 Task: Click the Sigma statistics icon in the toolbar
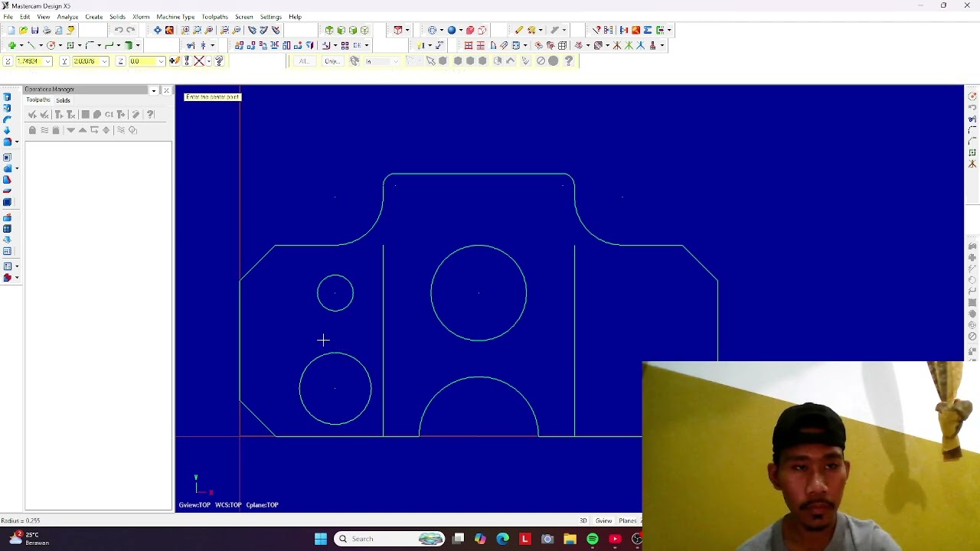648,30
